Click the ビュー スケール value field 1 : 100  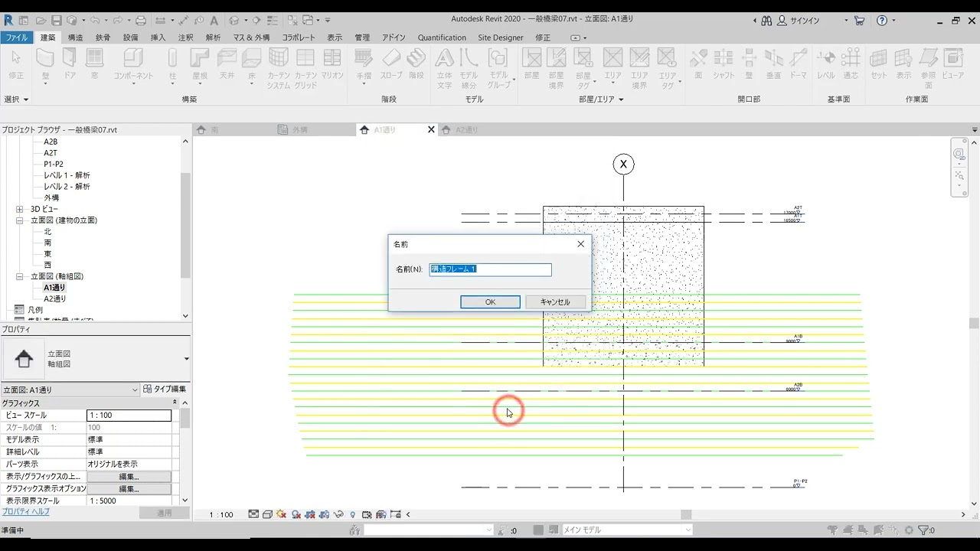129,415
